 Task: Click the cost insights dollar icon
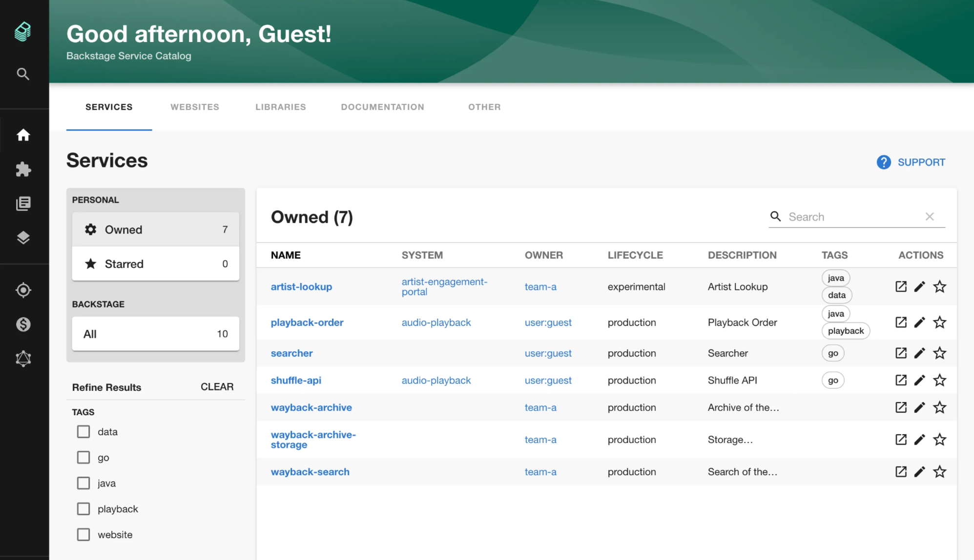[23, 324]
